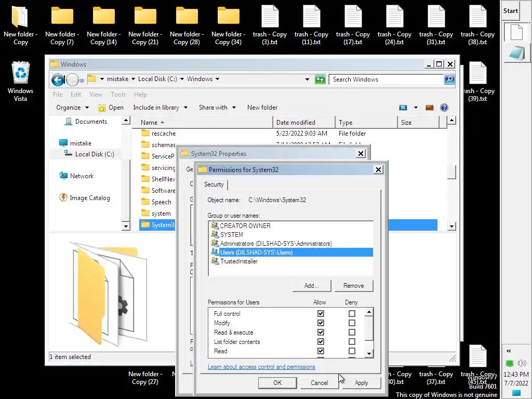This screenshot has height=399, width=532.
Task: Click down arrow of permissions list scrollbar
Action: pyautogui.click(x=369, y=353)
